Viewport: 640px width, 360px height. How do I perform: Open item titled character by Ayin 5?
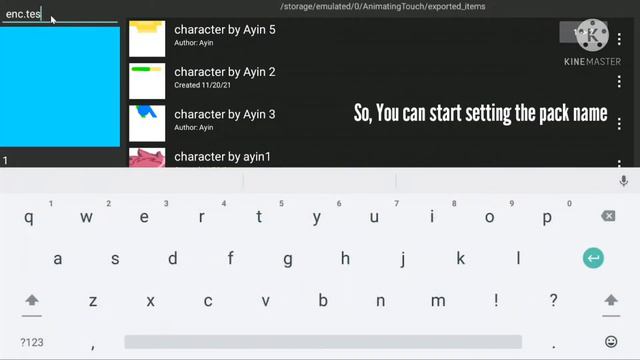point(224,30)
